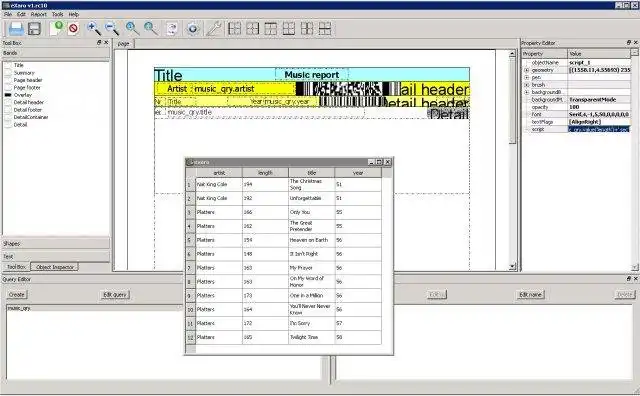Click the Zoom in magnifier
This screenshot has width=640, height=396.
pos(94,29)
